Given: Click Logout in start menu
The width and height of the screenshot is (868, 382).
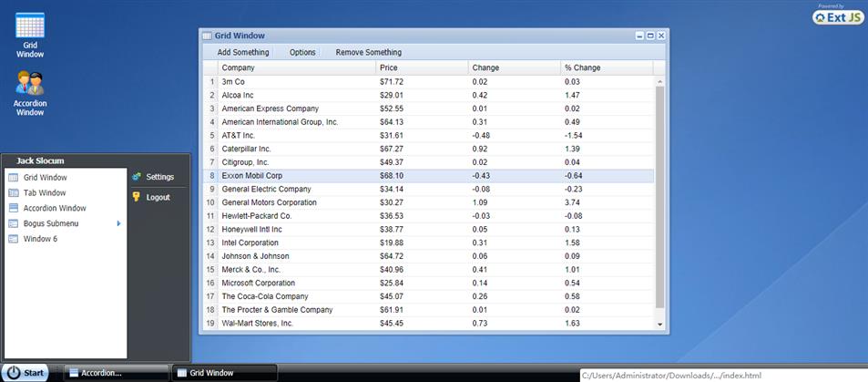Looking at the screenshot, I should point(158,197).
